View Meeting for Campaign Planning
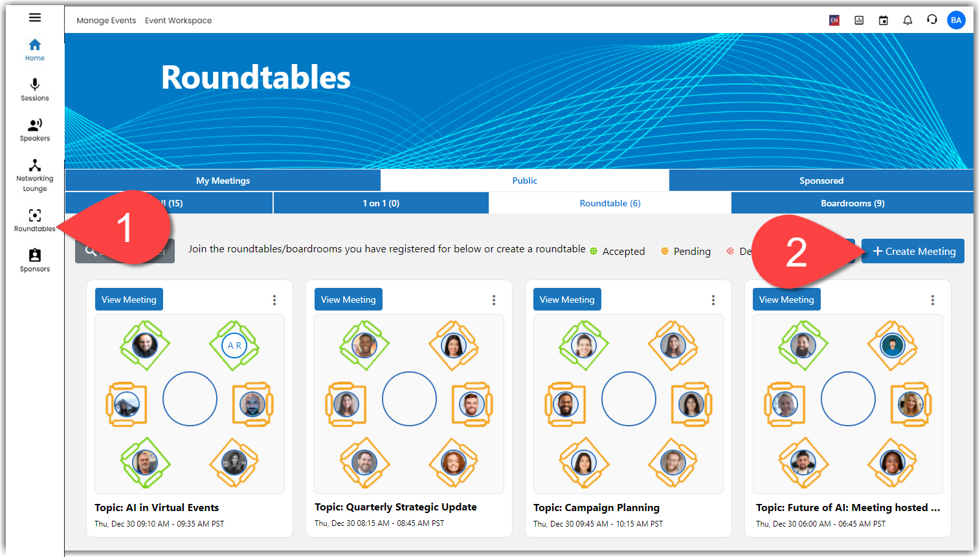 [x=567, y=300]
